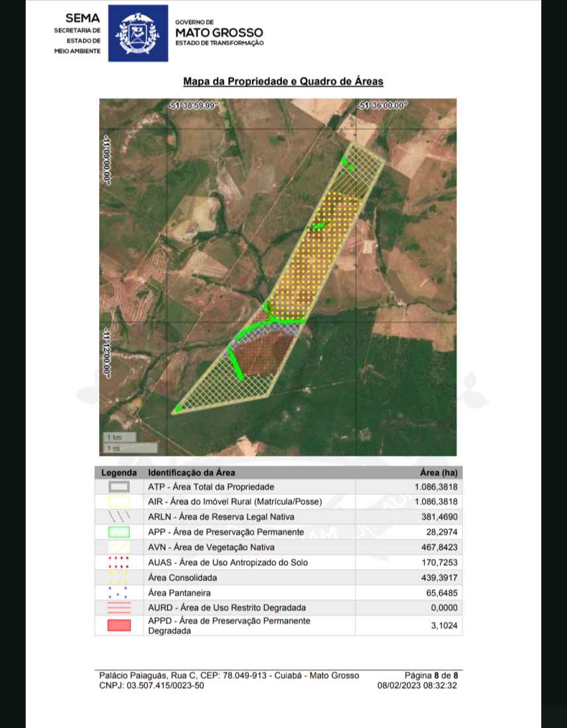Select the green APP legend box

119,531
